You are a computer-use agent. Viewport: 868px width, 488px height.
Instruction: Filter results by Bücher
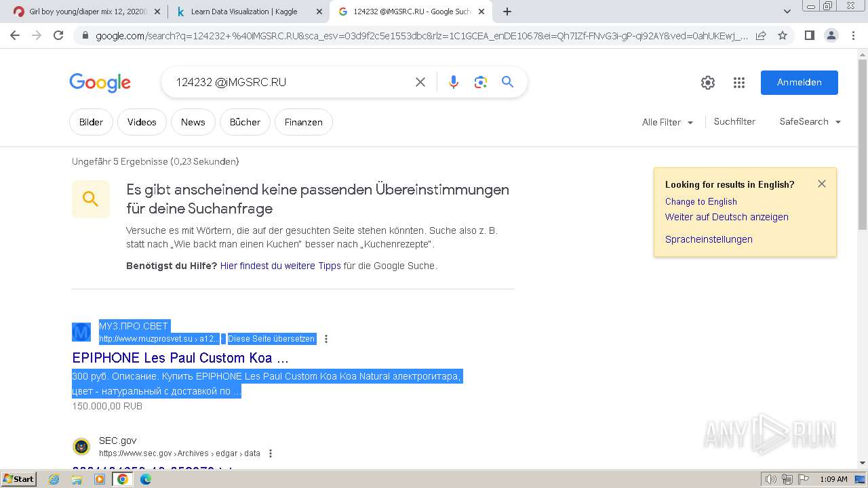coord(245,122)
